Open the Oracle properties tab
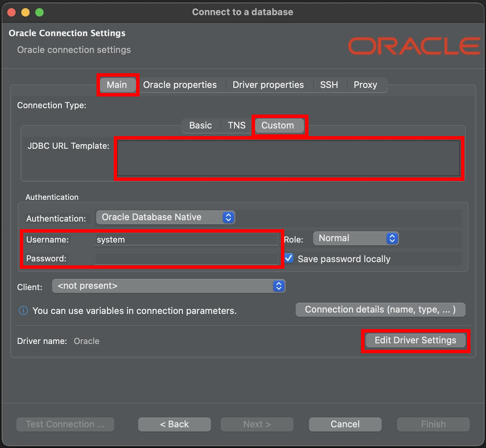Image resolution: width=486 pixels, height=448 pixels. tap(180, 85)
